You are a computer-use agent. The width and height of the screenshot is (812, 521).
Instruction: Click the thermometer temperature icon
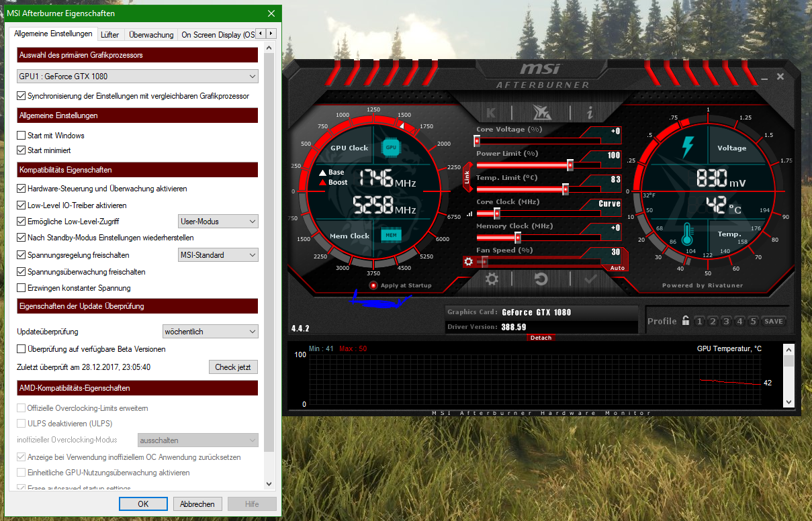[x=687, y=234]
